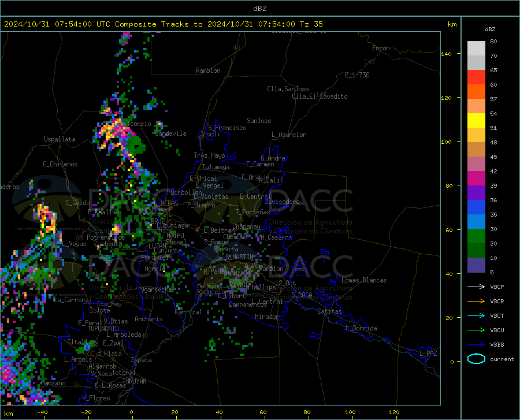This screenshot has width=520, height=420.
Task: Click the 'Mirador' map label
Action: [267, 317]
